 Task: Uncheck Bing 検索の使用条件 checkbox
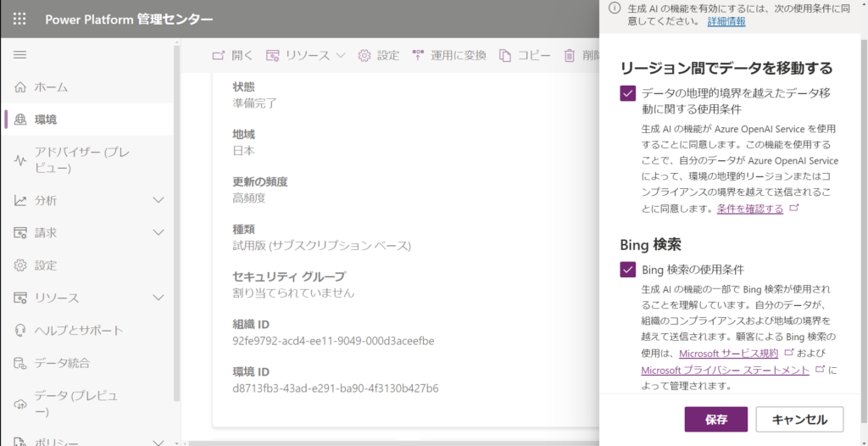(x=628, y=270)
